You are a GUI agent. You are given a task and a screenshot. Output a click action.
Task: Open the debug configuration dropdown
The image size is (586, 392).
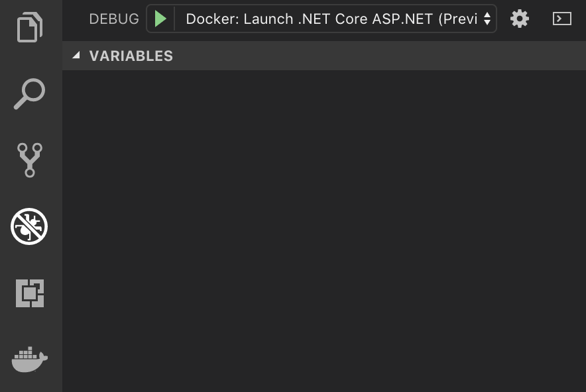coord(487,19)
